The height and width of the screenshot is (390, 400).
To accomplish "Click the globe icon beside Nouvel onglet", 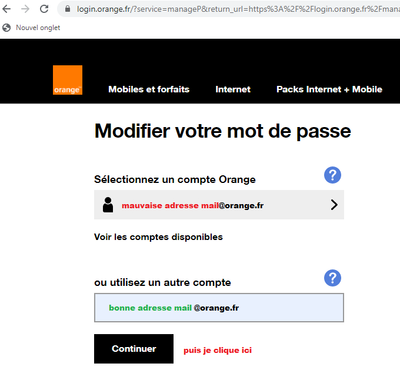I will coord(7,28).
